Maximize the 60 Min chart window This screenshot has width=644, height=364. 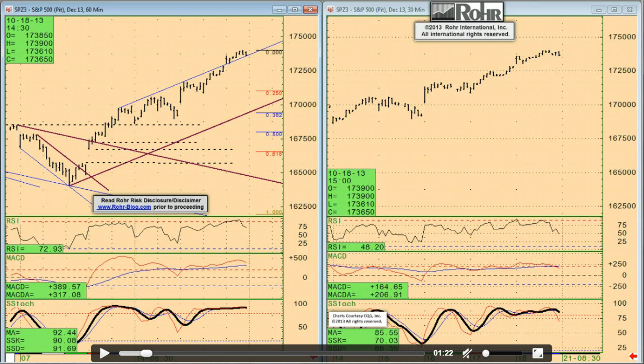295,9
